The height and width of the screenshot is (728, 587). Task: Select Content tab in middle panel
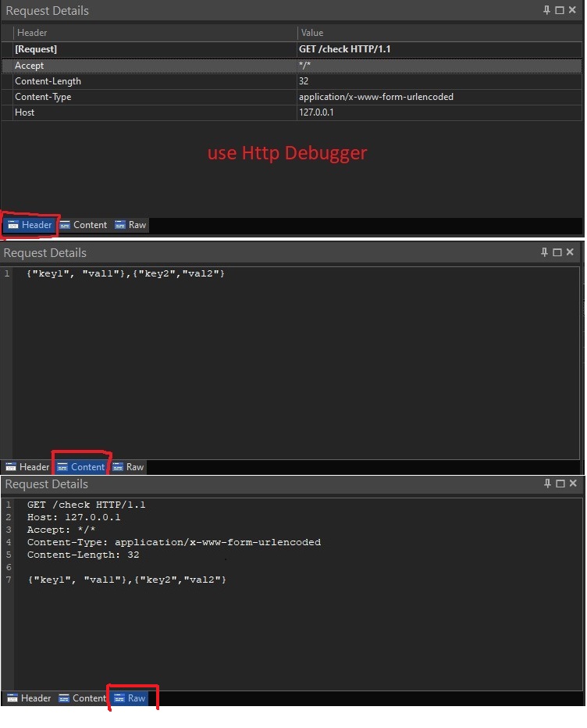81,467
